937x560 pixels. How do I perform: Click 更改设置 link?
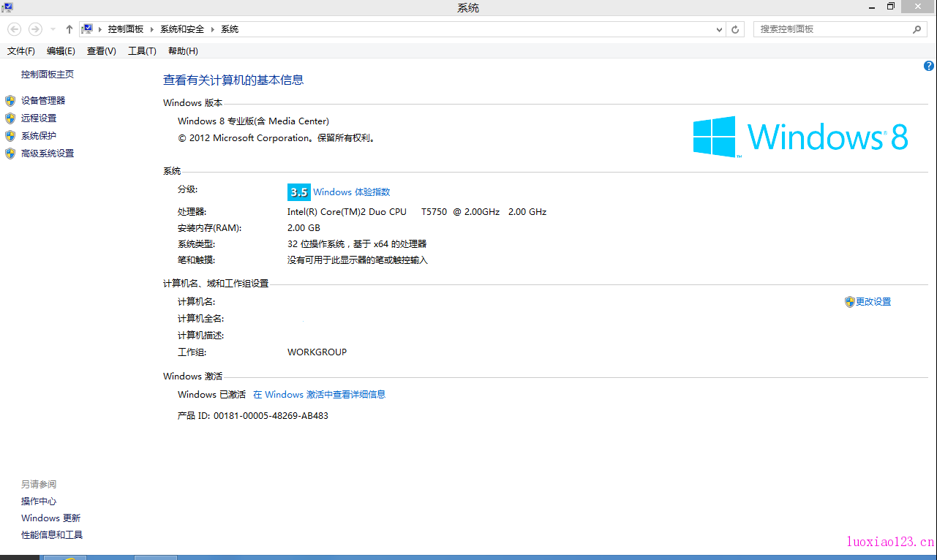pyautogui.click(x=873, y=302)
